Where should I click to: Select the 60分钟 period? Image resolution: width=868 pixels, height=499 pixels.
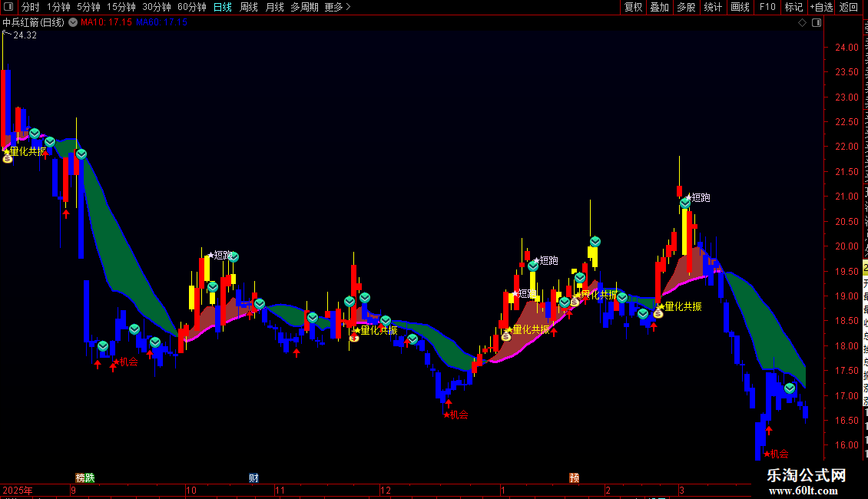[192, 7]
